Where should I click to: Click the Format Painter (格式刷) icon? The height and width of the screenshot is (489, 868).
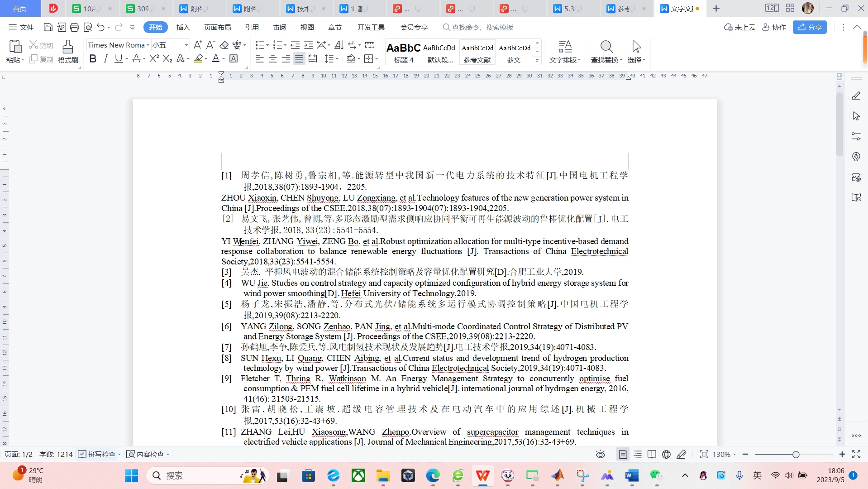click(68, 47)
